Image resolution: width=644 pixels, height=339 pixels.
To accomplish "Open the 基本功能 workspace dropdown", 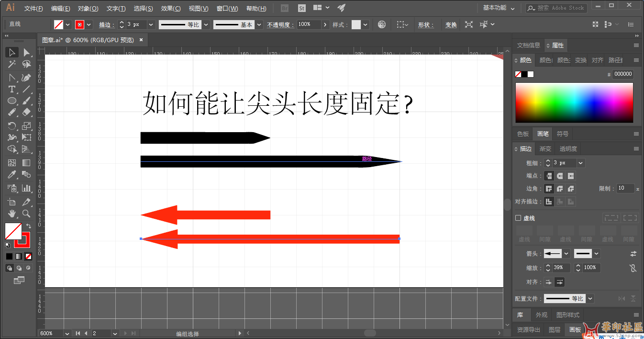I will pos(499,8).
